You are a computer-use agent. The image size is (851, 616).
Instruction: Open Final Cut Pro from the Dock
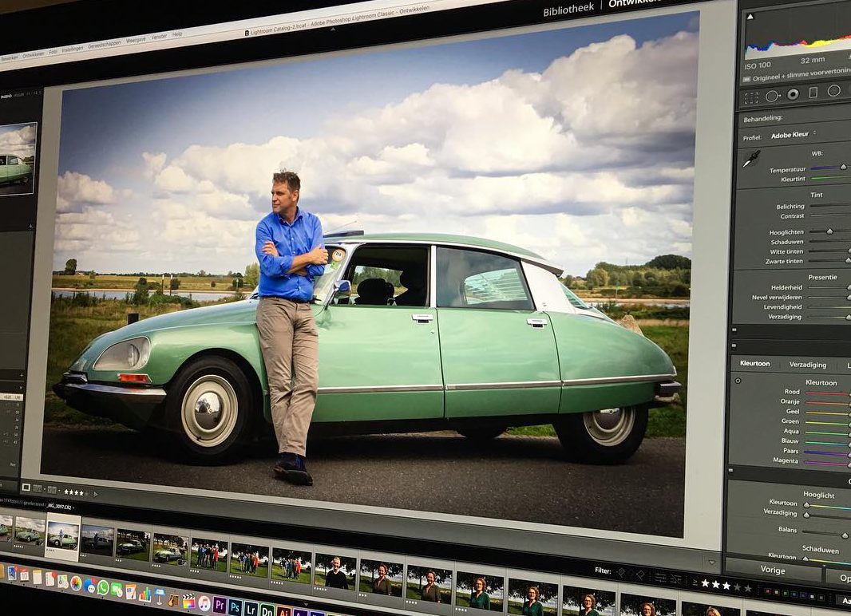click(x=188, y=601)
